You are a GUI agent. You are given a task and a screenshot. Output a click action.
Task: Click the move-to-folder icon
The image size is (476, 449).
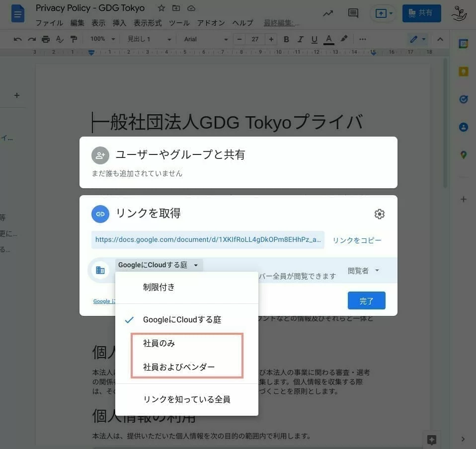point(176,8)
